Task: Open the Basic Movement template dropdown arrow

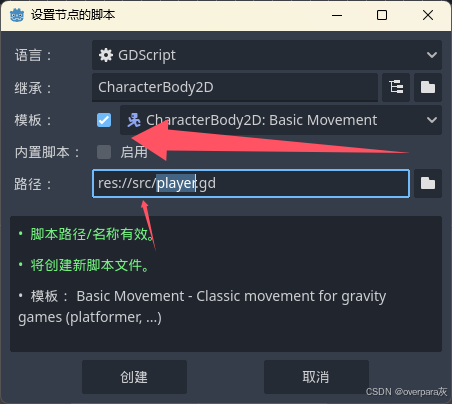Action: pos(432,120)
